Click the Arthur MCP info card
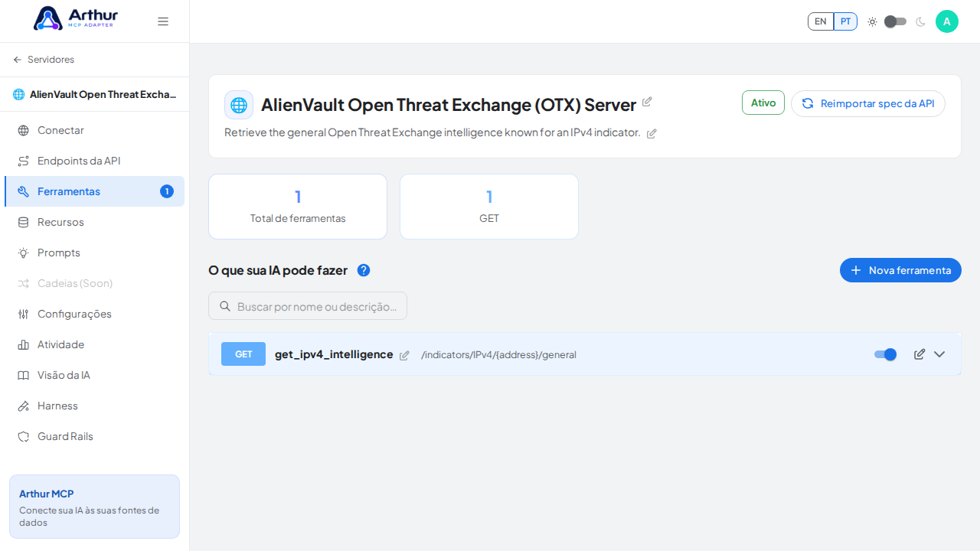The height and width of the screenshot is (551, 980). pos(94,507)
